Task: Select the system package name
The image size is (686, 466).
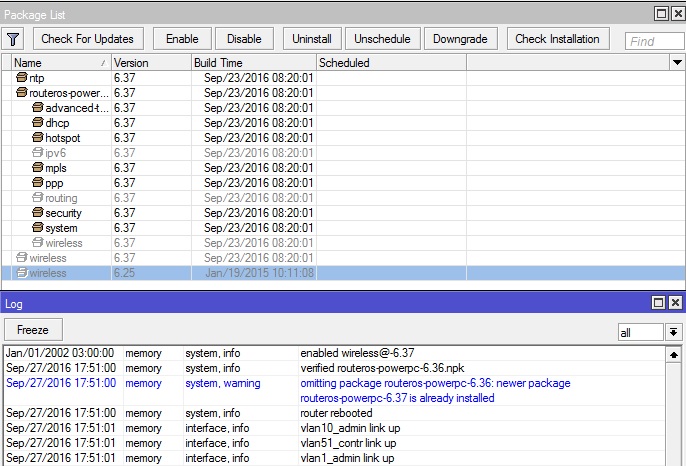Action: pos(61,228)
